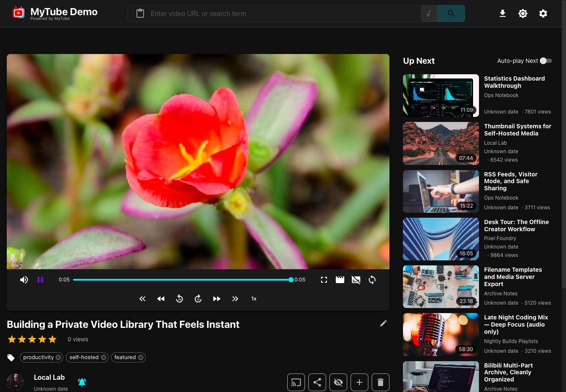
Task: Add video to a collection
Action: [359, 382]
